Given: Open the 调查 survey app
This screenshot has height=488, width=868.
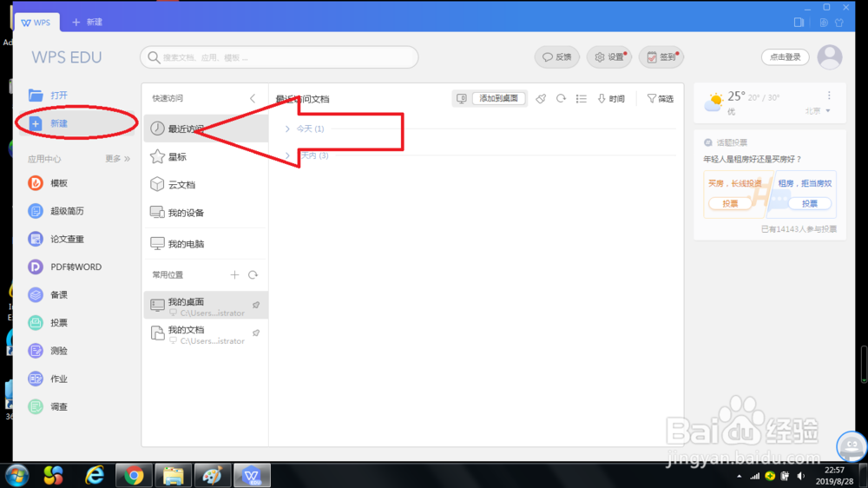Looking at the screenshot, I should 48,406.
